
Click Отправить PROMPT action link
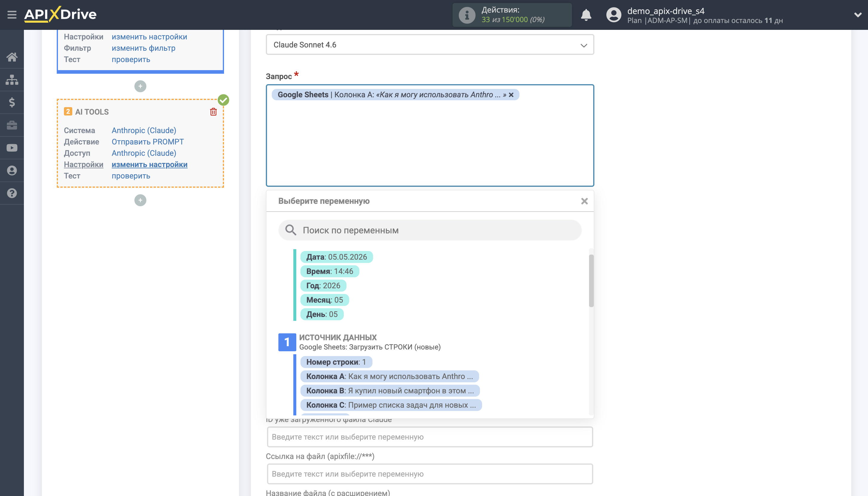point(147,142)
